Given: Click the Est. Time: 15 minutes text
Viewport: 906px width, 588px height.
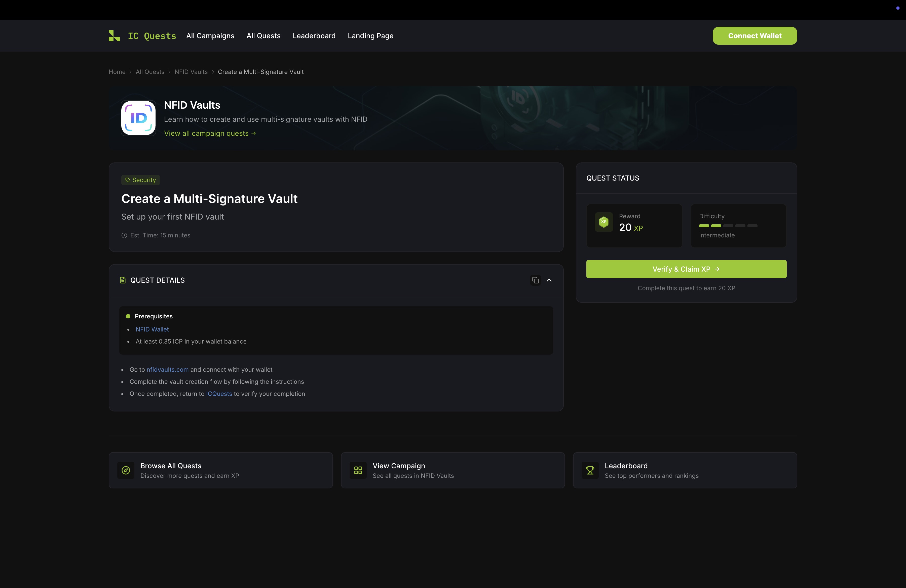Looking at the screenshot, I should tap(160, 235).
